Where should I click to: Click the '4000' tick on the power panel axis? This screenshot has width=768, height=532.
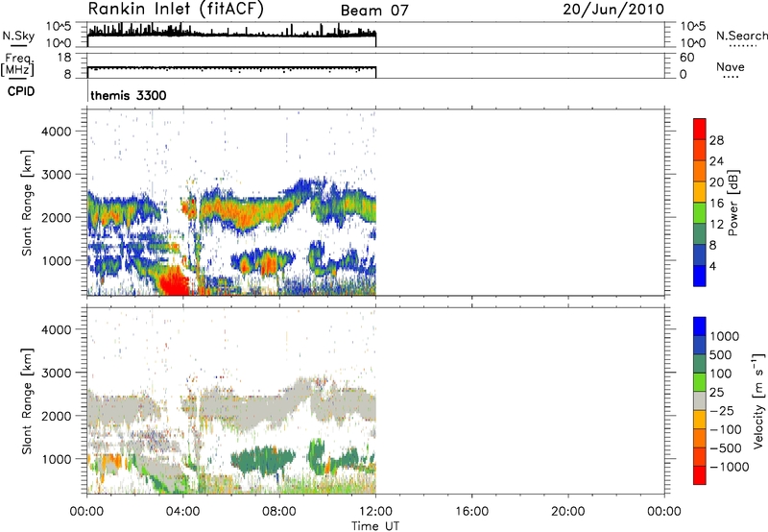pos(57,132)
